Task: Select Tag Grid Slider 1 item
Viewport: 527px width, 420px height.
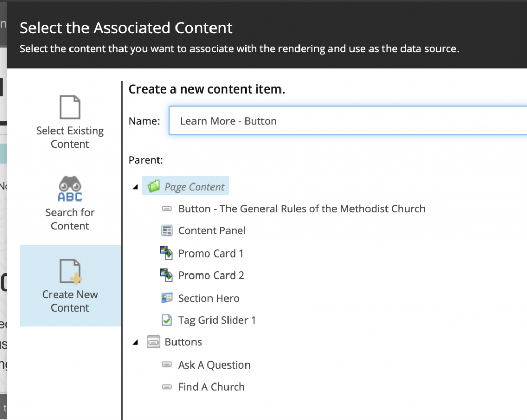Action: click(x=217, y=320)
